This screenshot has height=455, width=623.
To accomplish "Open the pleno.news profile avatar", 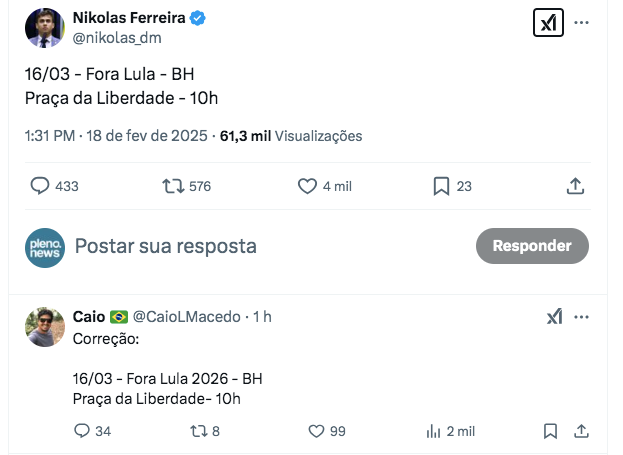I will pos(45,247).
